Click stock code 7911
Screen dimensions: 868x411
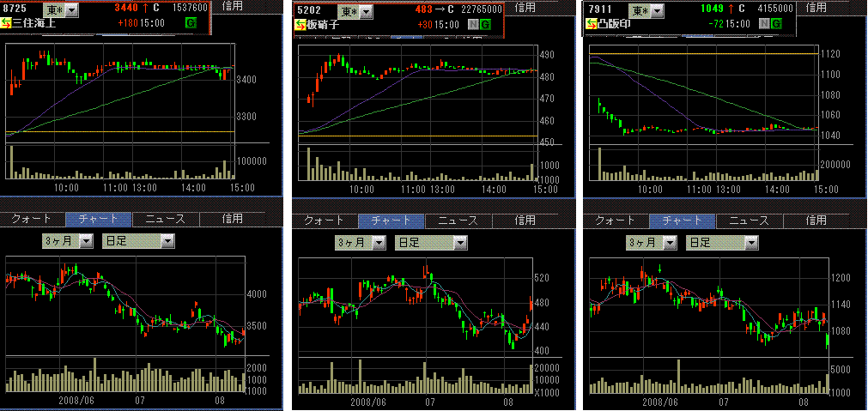click(599, 9)
